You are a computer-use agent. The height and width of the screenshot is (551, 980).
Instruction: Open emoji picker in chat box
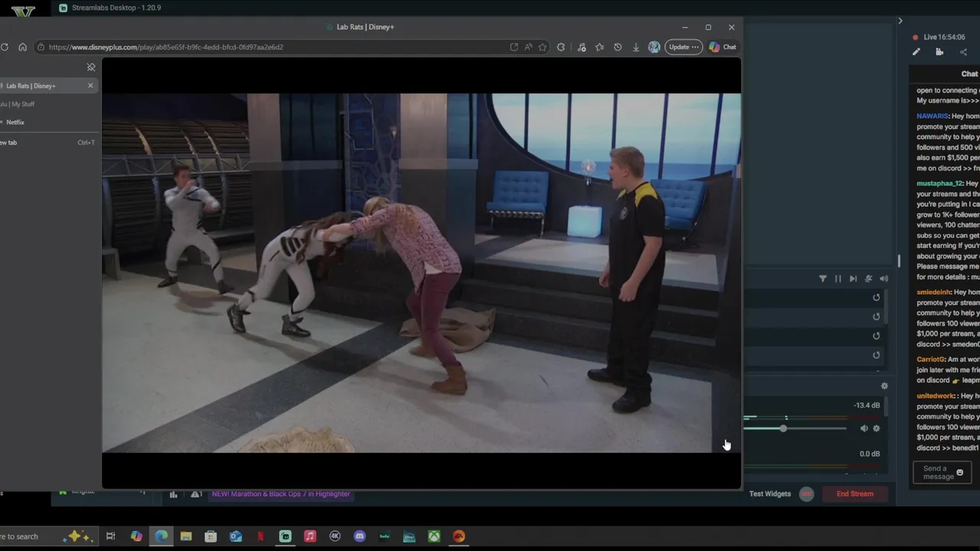click(960, 473)
